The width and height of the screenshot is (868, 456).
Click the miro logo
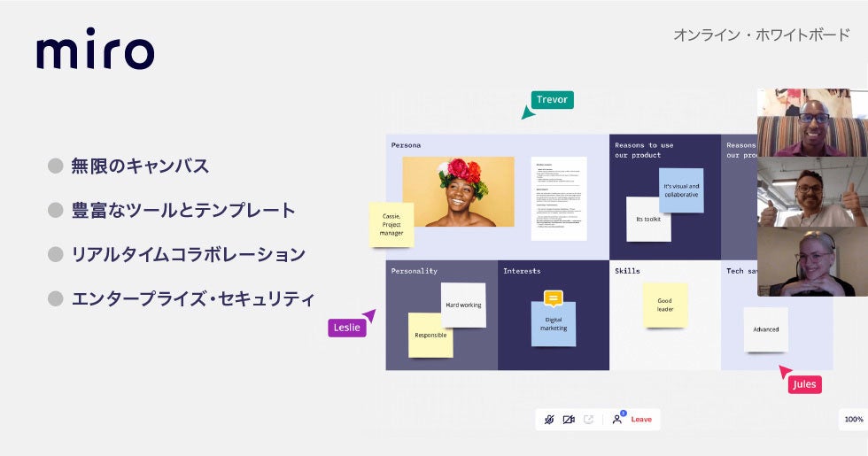pos(96,49)
